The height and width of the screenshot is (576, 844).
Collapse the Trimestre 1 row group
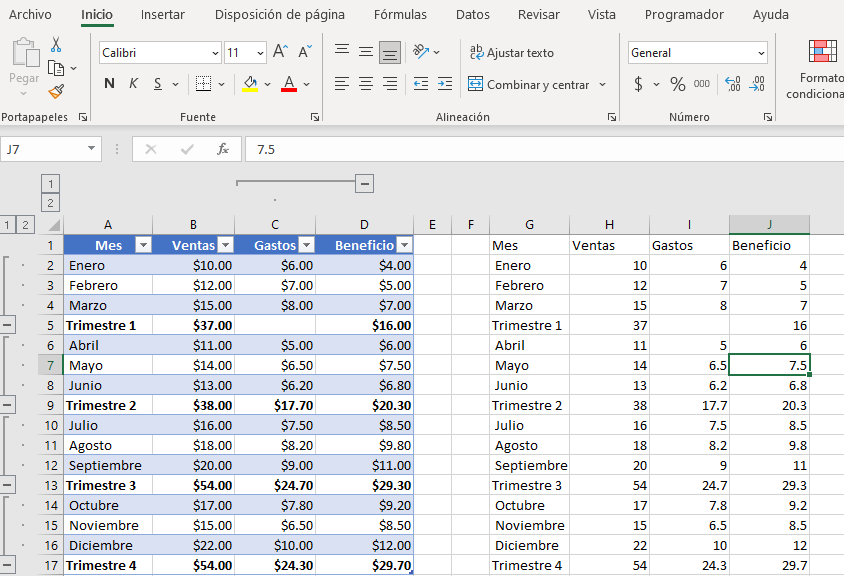8,325
